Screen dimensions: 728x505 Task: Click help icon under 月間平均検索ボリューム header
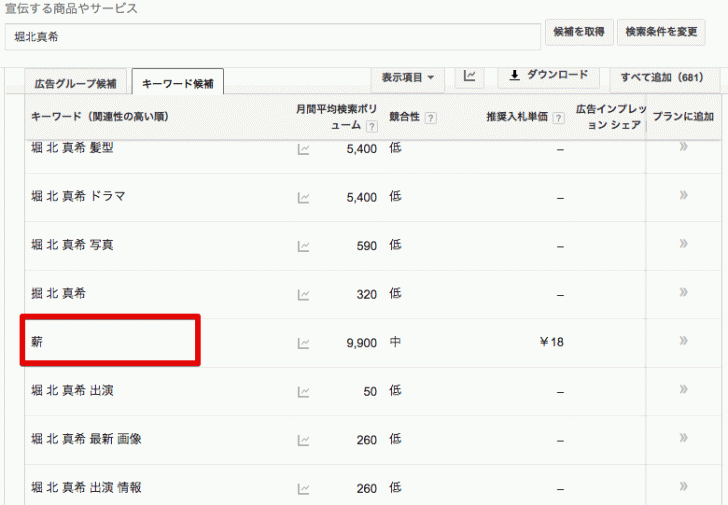click(371, 127)
